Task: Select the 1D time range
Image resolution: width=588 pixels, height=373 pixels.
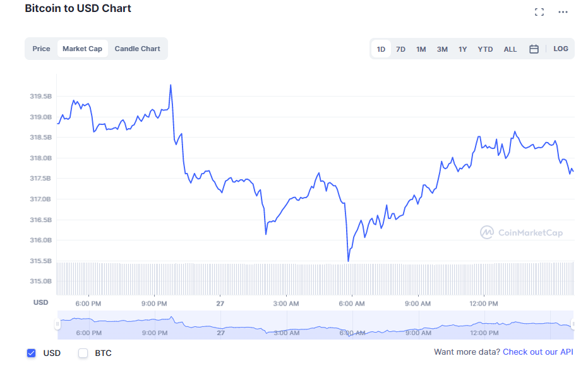Action: [381, 49]
